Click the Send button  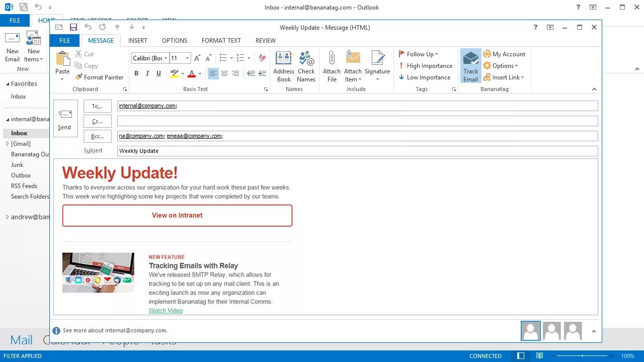65,118
